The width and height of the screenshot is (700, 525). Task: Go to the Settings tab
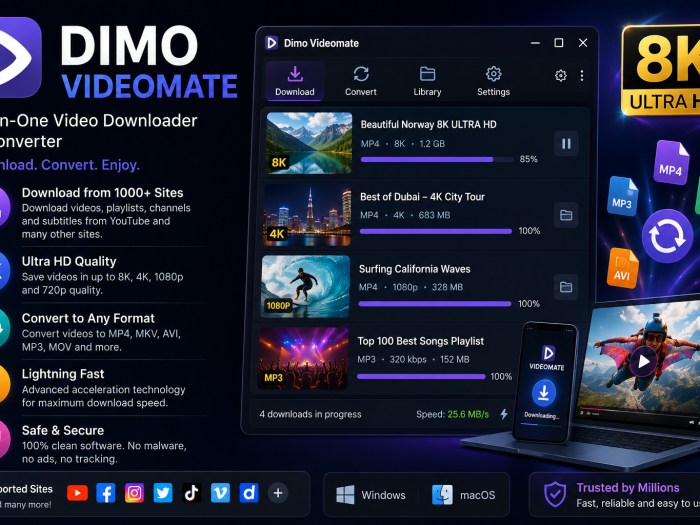pyautogui.click(x=493, y=81)
